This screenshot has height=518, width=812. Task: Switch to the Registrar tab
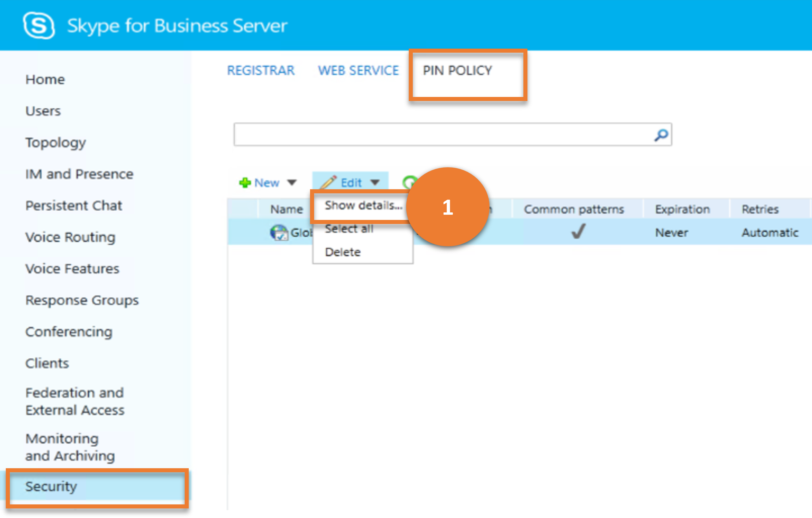click(x=261, y=70)
